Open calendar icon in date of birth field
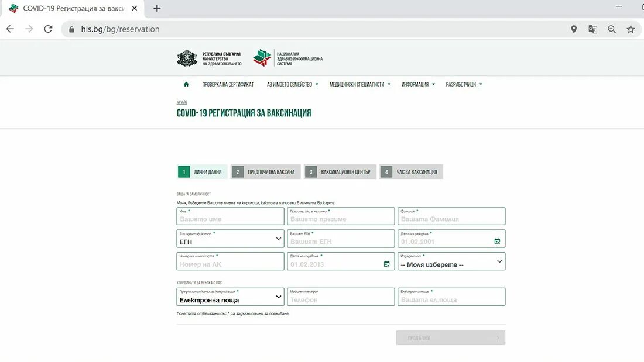This screenshot has height=362, width=644. tap(497, 242)
